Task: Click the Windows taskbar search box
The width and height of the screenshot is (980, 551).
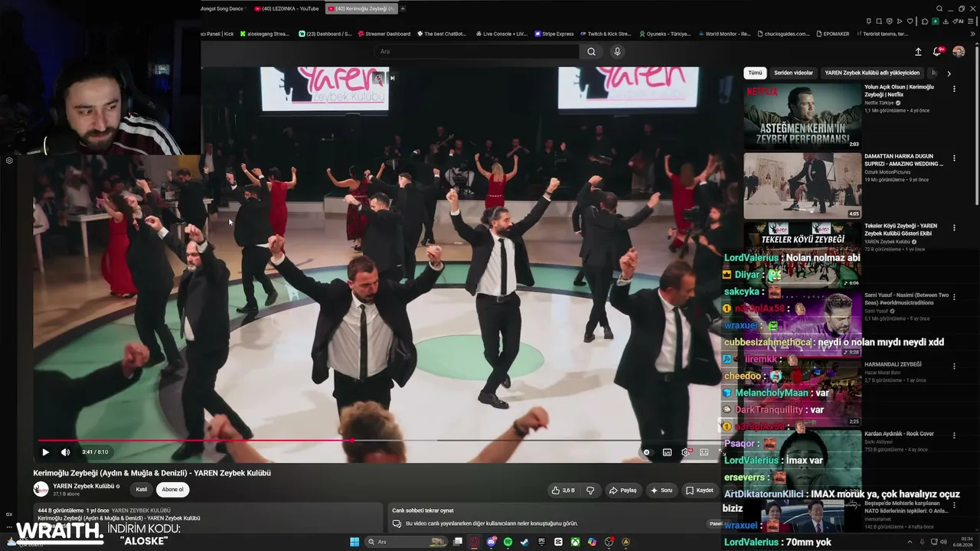Action: 406,542
